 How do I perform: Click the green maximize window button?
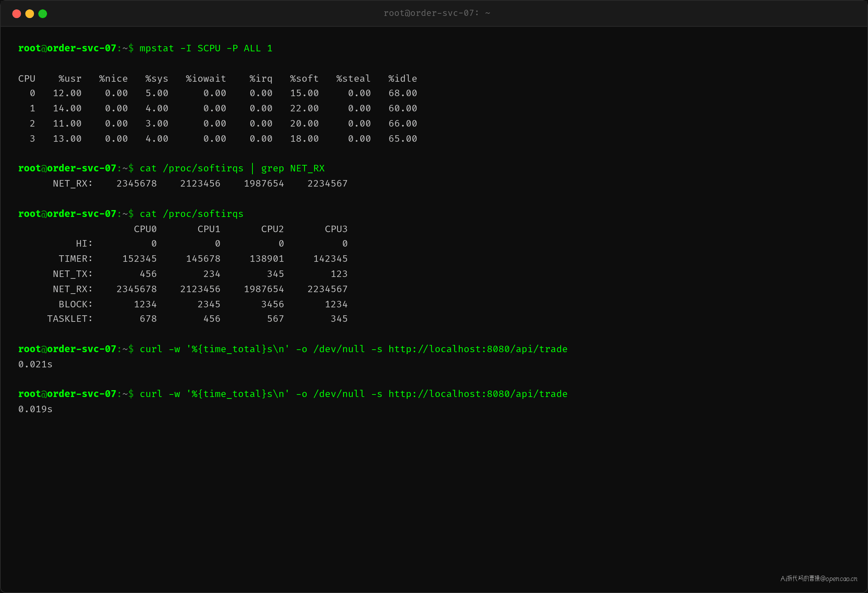point(43,14)
